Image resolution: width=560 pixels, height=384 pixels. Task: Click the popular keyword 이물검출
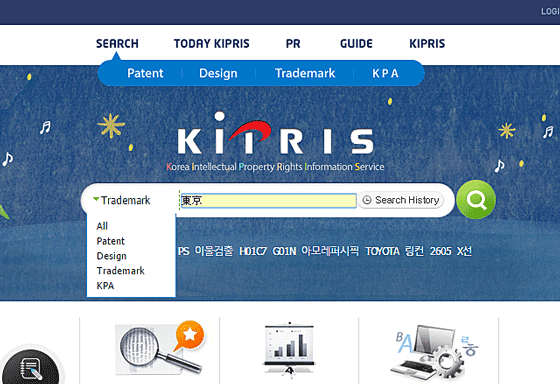coord(214,251)
